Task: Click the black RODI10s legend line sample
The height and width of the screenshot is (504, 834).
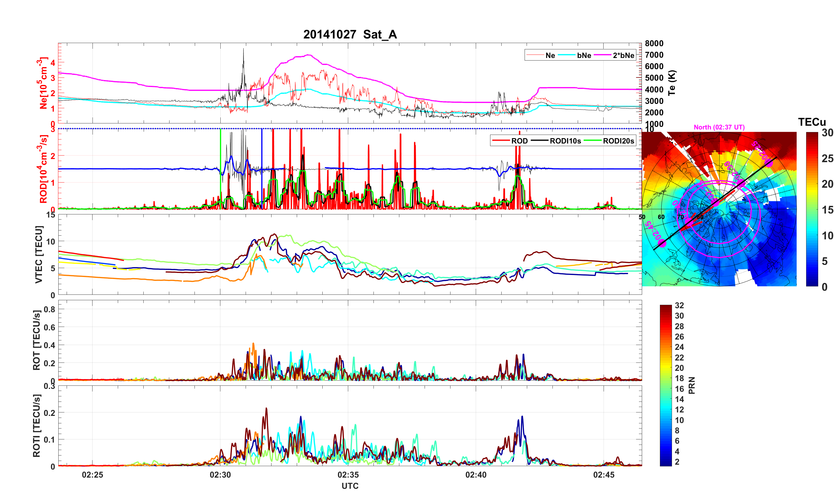Action: (x=539, y=141)
